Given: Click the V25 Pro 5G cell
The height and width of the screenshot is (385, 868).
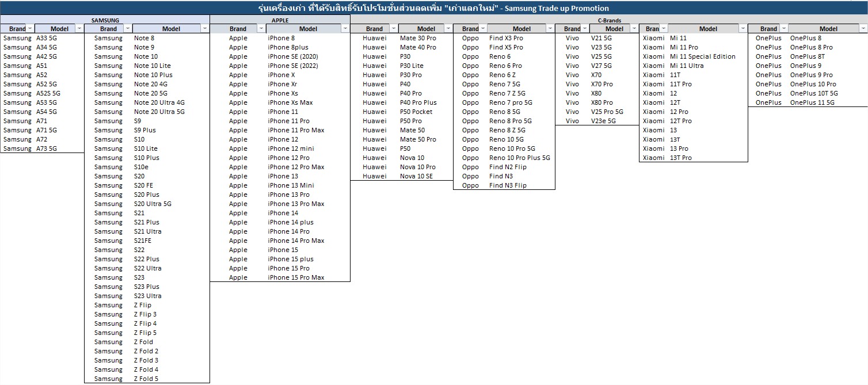Looking at the screenshot, I should (x=614, y=112).
